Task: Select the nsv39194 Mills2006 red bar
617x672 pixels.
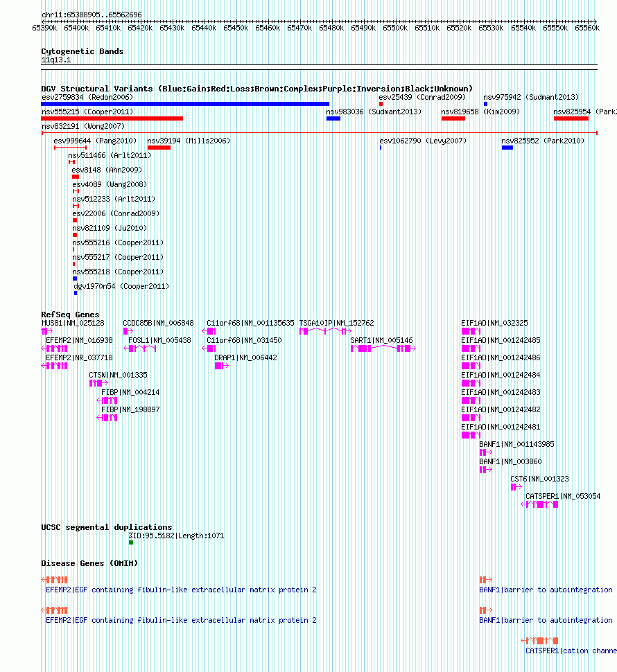Action: pos(159,148)
